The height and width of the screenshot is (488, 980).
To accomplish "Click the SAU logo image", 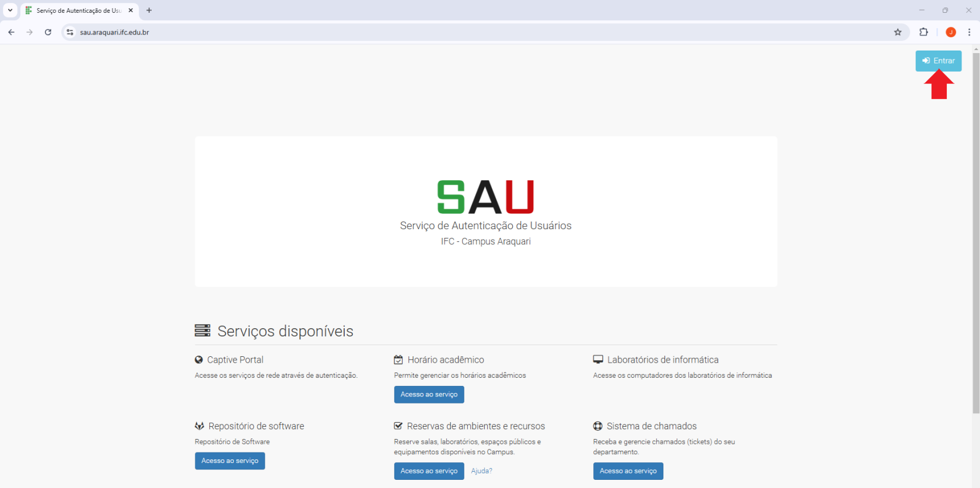I will pos(485,197).
